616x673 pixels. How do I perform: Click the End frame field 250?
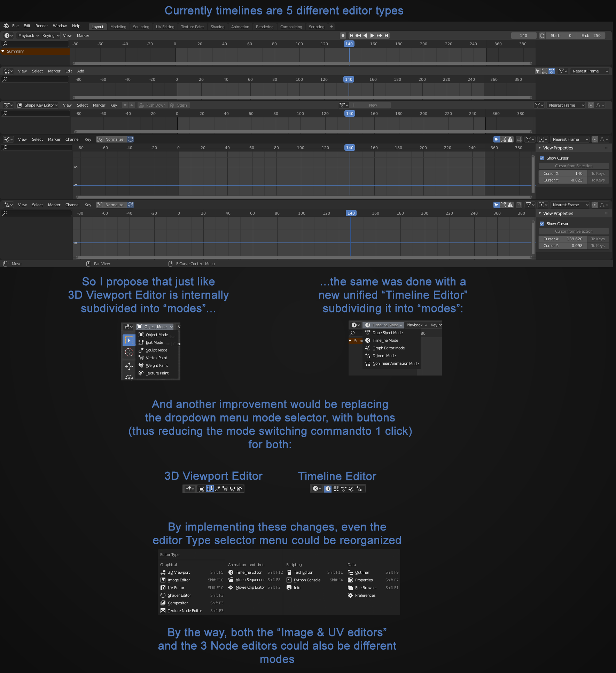click(x=591, y=36)
